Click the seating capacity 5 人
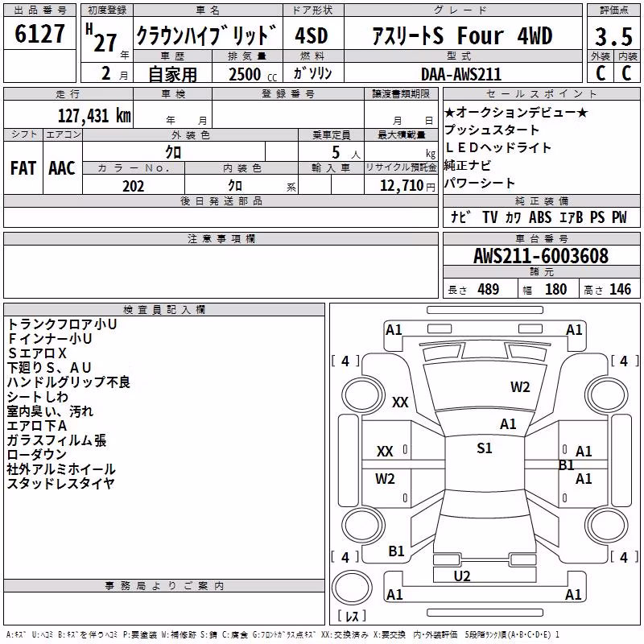Image resolution: width=644 pixels, height=644 pixels. (346, 153)
